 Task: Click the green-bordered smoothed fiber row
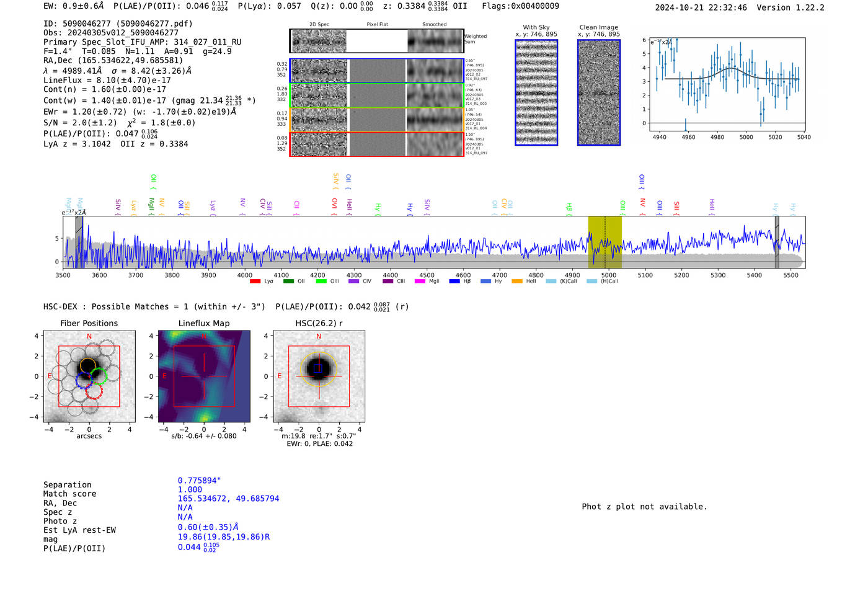[435, 96]
